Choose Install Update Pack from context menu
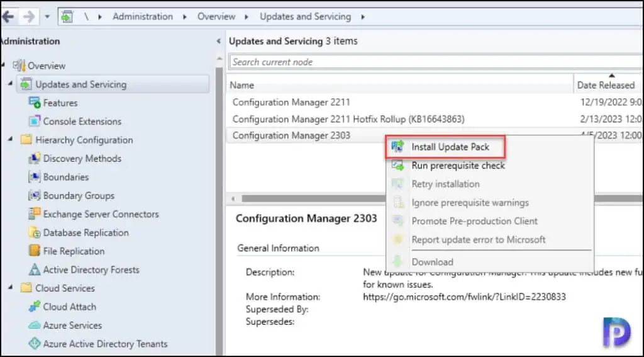This screenshot has width=644, height=357. tap(446, 147)
